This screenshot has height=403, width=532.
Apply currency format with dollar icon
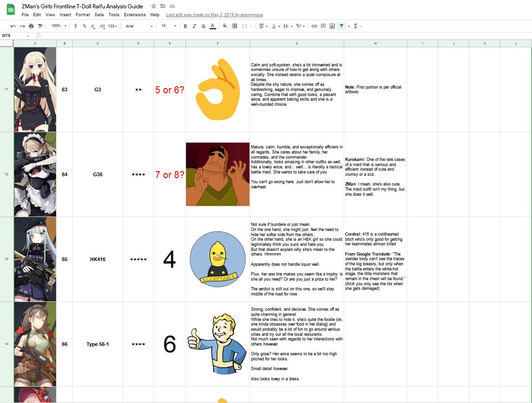(x=75, y=26)
